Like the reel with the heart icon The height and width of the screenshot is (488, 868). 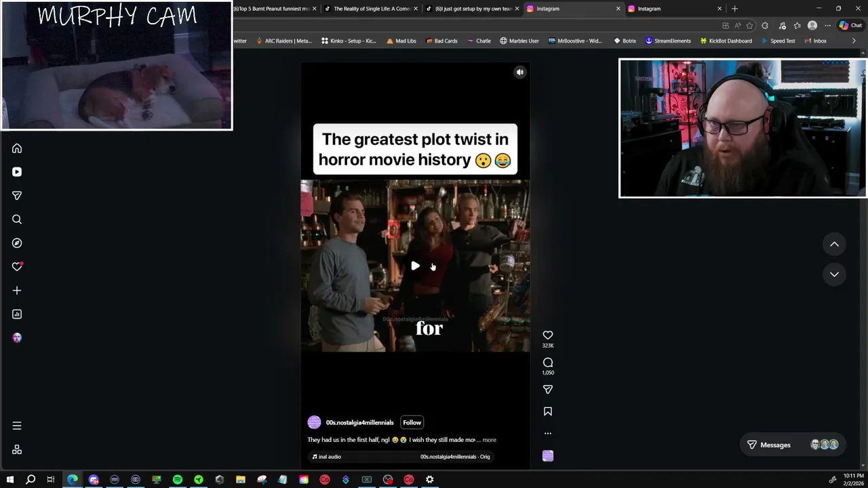(548, 335)
